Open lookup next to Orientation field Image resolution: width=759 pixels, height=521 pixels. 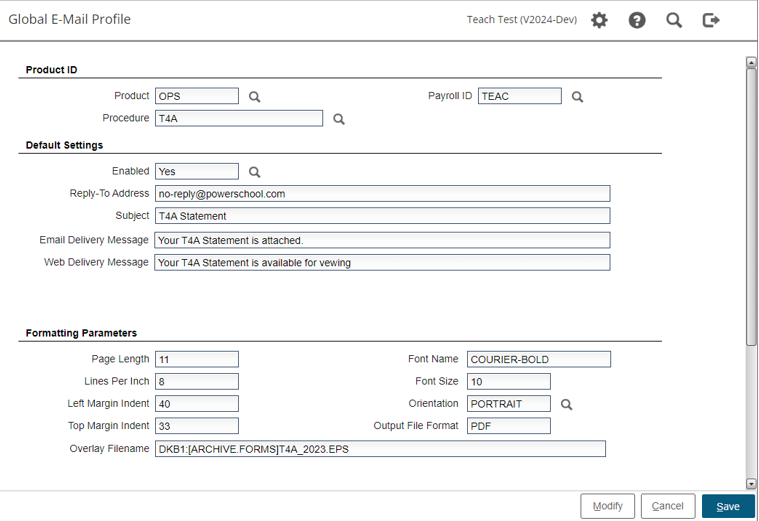tap(566, 404)
